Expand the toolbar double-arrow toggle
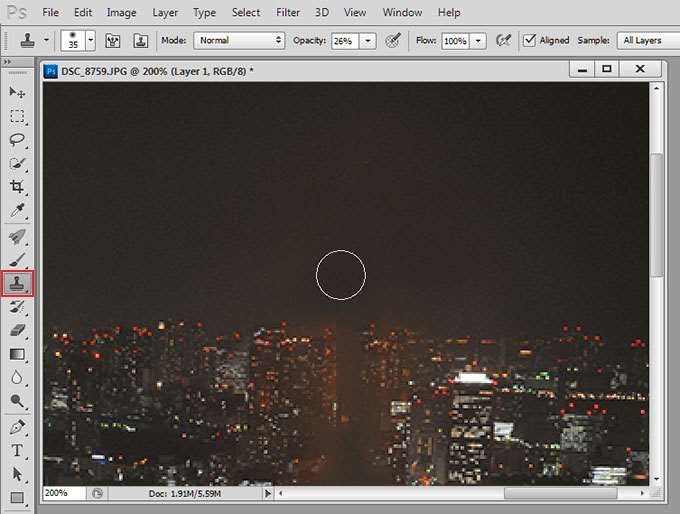Viewport: 680px width, 514px height. 7,62
